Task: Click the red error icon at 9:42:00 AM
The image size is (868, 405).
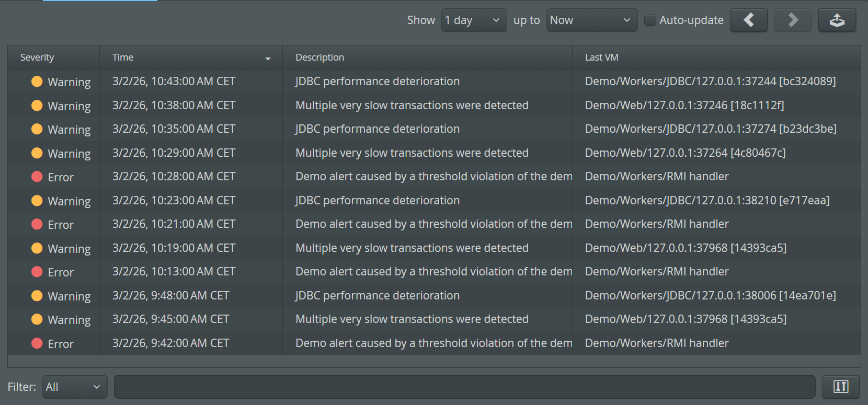Action: [x=37, y=343]
